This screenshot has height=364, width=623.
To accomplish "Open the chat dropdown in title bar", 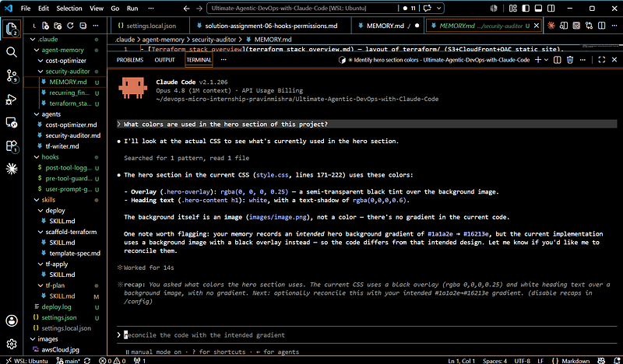I will click(x=438, y=9).
